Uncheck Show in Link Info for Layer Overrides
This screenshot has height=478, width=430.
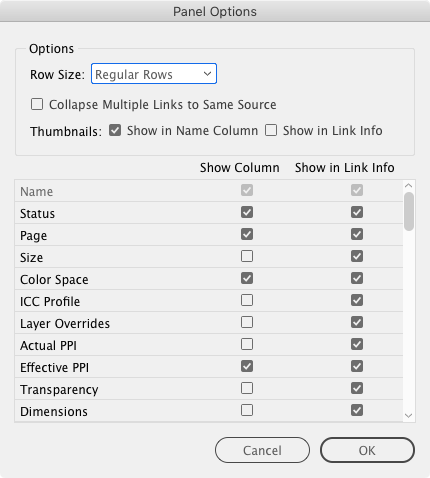coord(357,322)
